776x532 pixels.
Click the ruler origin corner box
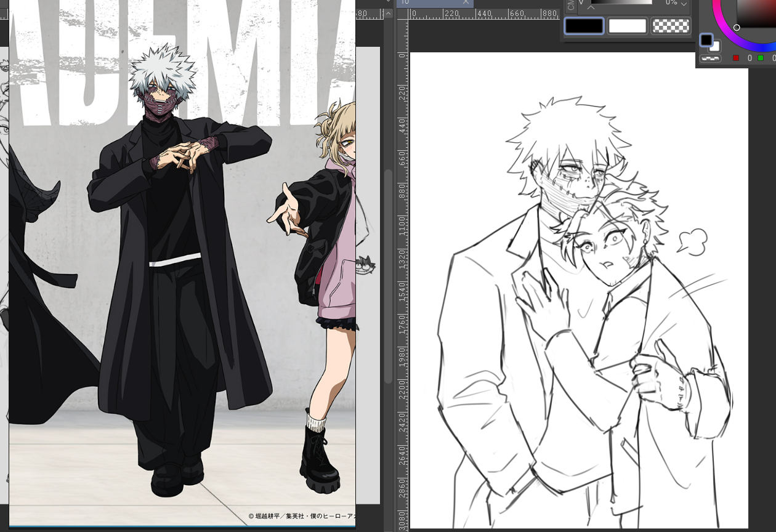[403, 14]
